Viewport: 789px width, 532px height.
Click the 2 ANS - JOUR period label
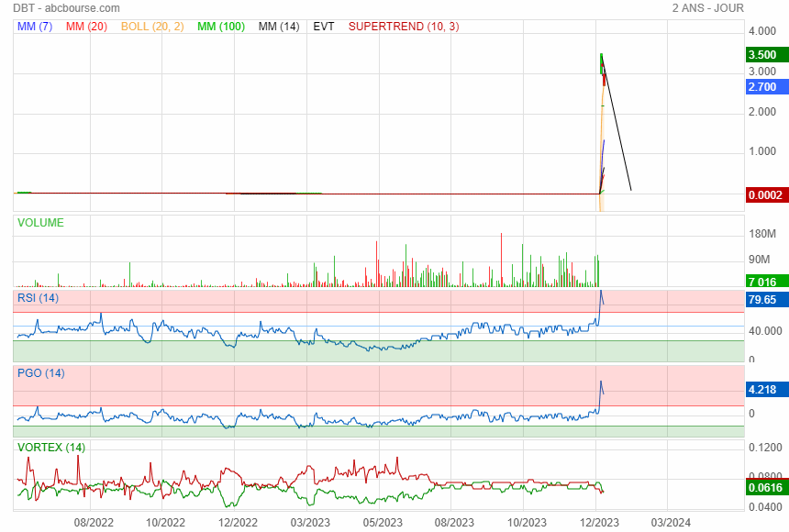pyautogui.click(x=708, y=8)
